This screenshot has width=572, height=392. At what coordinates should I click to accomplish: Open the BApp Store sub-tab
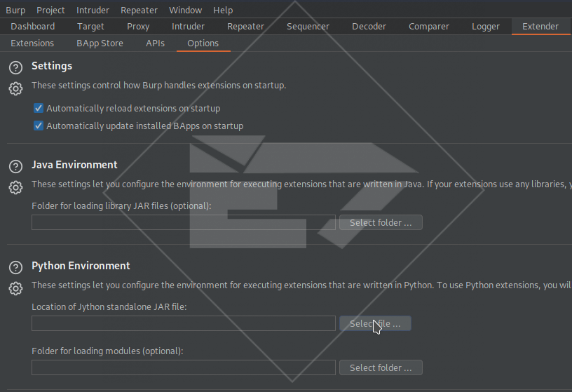pyautogui.click(x=100, y=43)
